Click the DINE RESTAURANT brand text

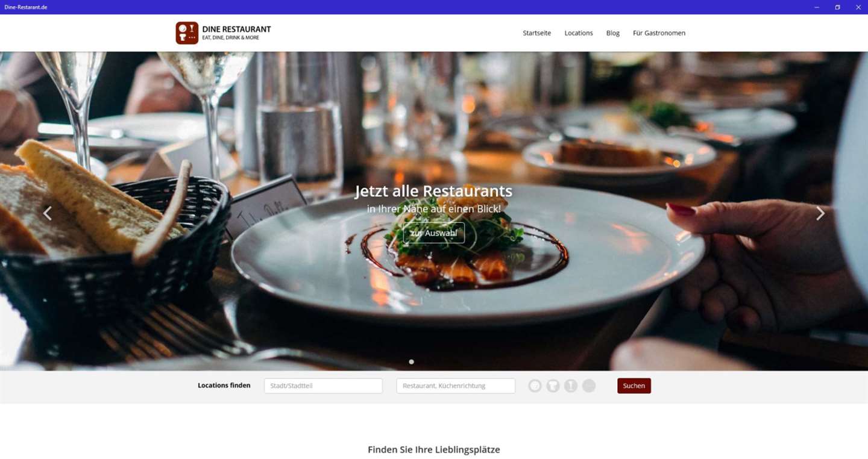coord(236,29)
